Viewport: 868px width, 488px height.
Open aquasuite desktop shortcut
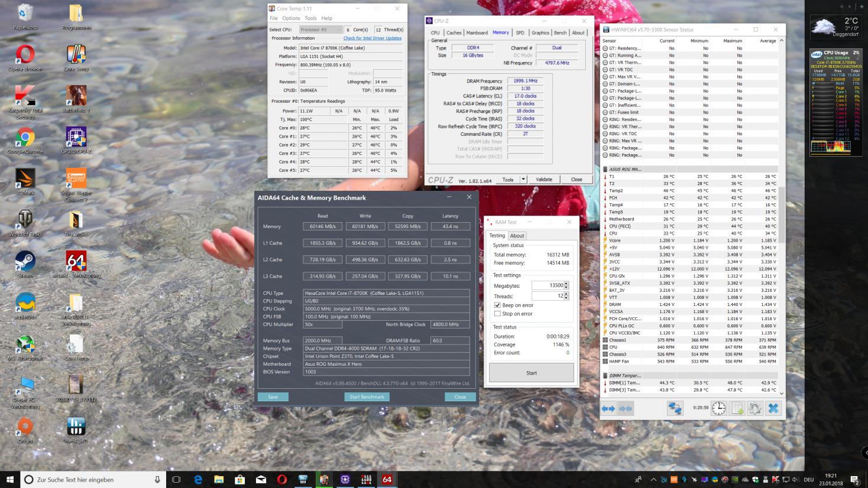(x=25, y=306)
